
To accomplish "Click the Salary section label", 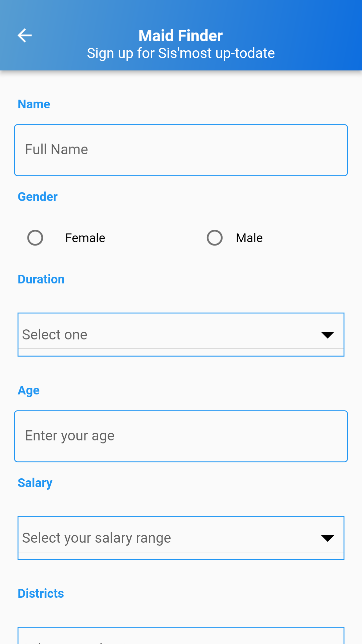I will tap(35, 483).
